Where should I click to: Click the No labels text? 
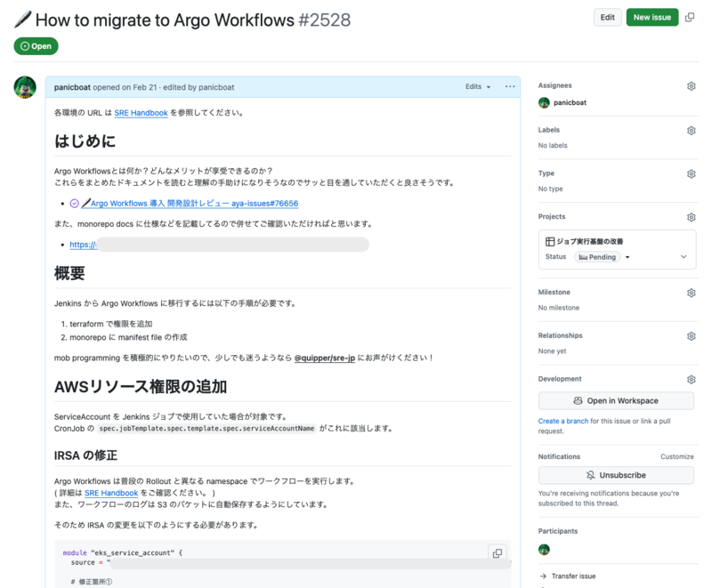pos(553,146)
